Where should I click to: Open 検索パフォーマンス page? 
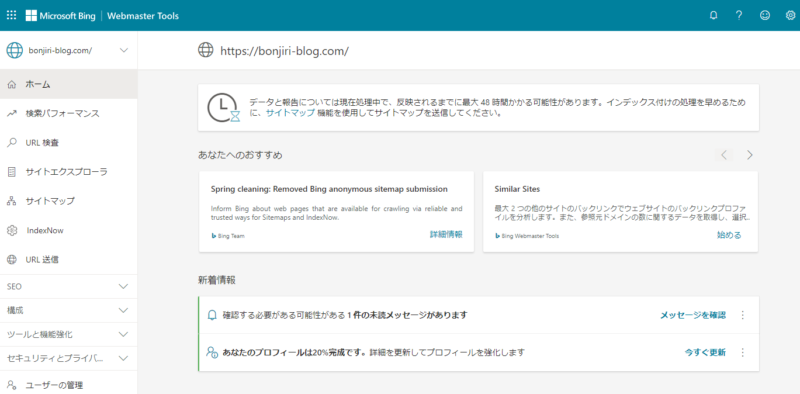pos(68,114)
